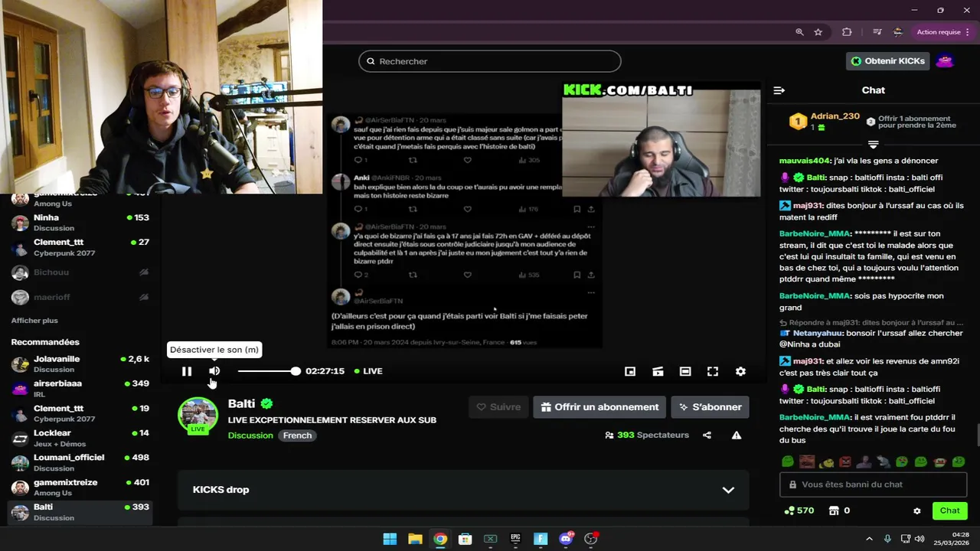This screenshot has width=980, height=551.
Task: Open browser zoom magnifier icon
Action: click(x=799, y=32)
